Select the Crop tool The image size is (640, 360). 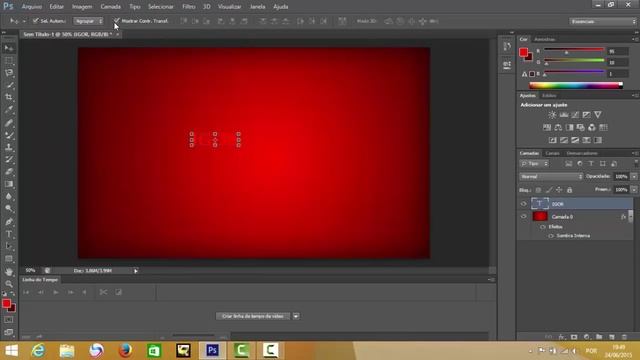click(x=9, y=97)
